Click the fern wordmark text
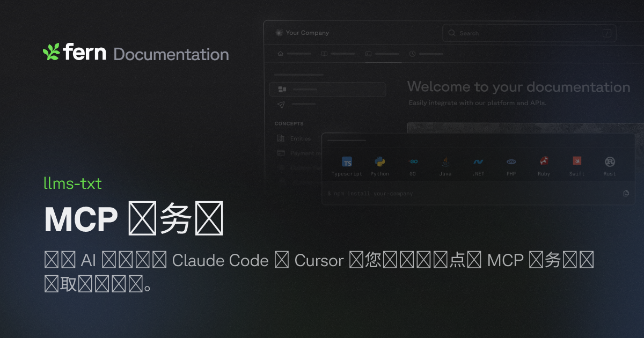Screen dimensions: 644x338 [x=85, y=52]
